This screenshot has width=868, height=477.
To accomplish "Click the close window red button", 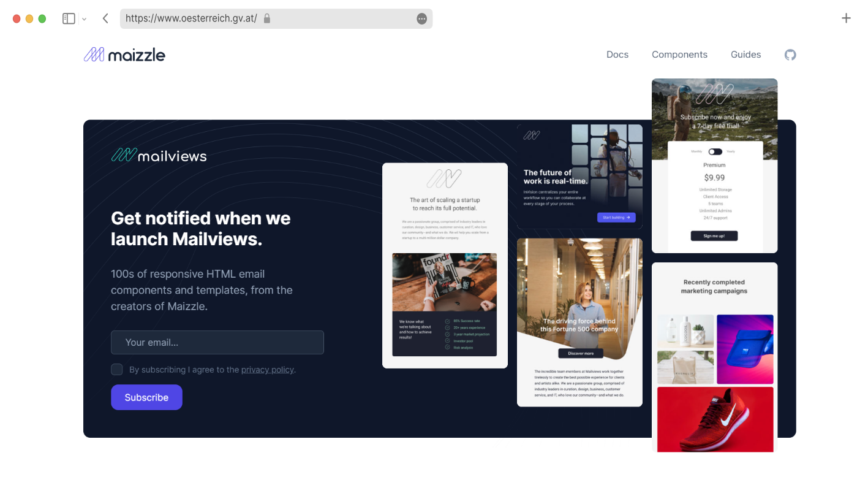I will [x=17, y=19].
